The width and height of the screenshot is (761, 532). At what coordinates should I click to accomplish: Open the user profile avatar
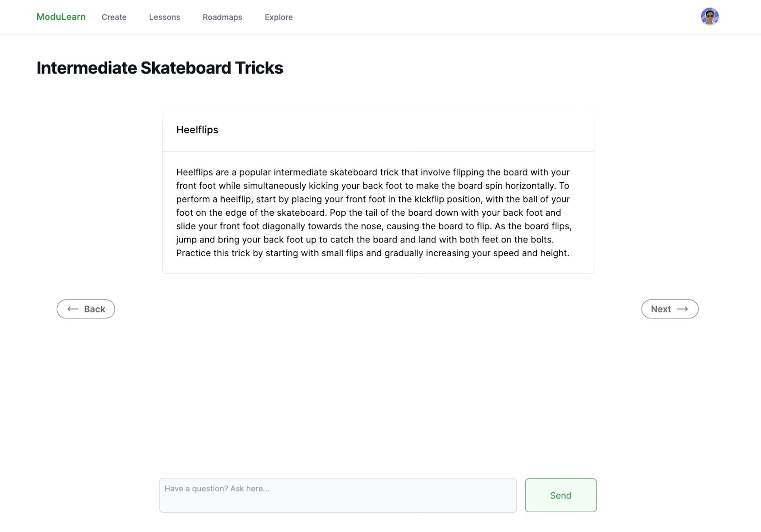pos(709,17)
